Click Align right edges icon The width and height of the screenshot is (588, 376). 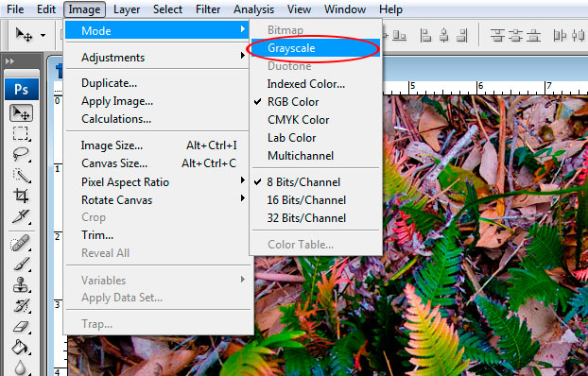[462, 36]
